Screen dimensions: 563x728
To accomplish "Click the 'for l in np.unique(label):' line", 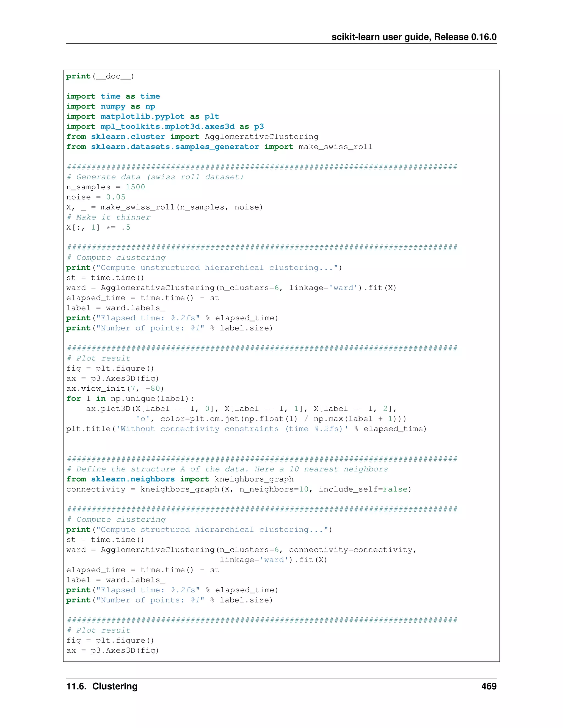I will tap(130, 398).
